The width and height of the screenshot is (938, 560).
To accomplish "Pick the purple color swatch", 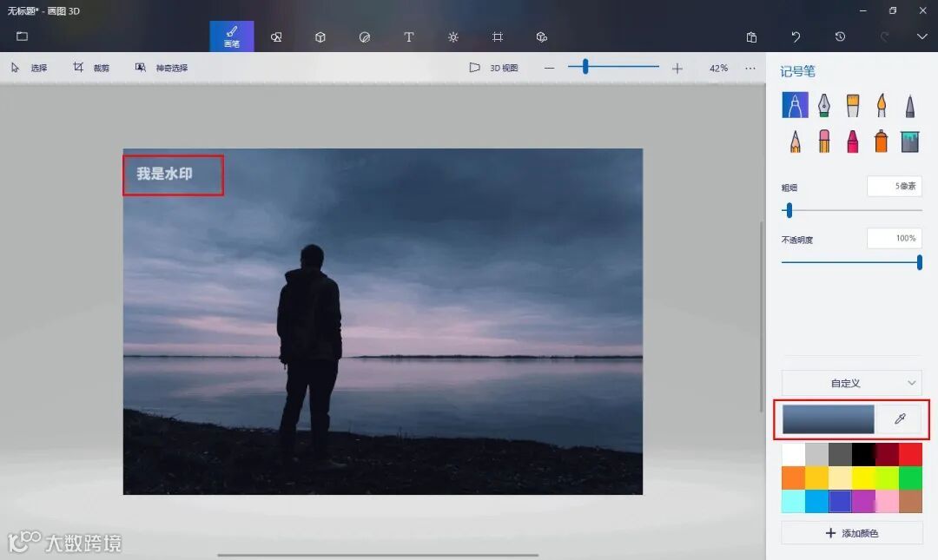I will point(863,501).
